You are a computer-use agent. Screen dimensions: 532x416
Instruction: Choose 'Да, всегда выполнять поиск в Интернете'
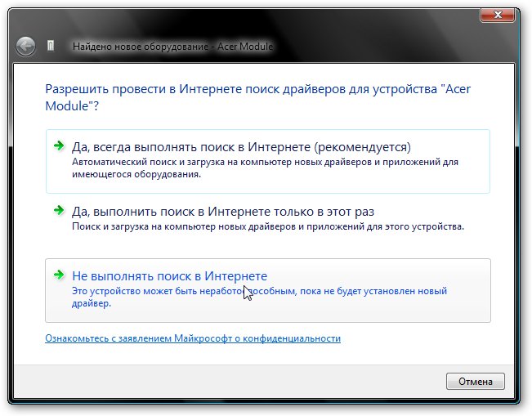coord(268,161)
